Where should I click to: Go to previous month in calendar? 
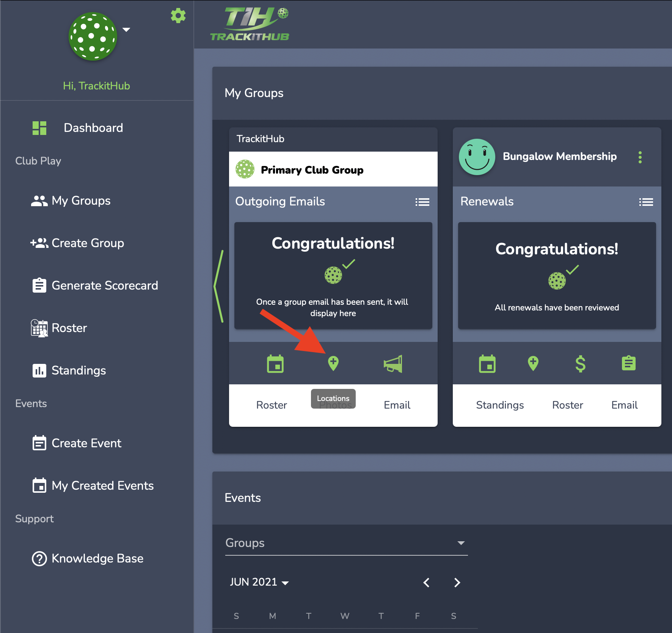(427, 583)
